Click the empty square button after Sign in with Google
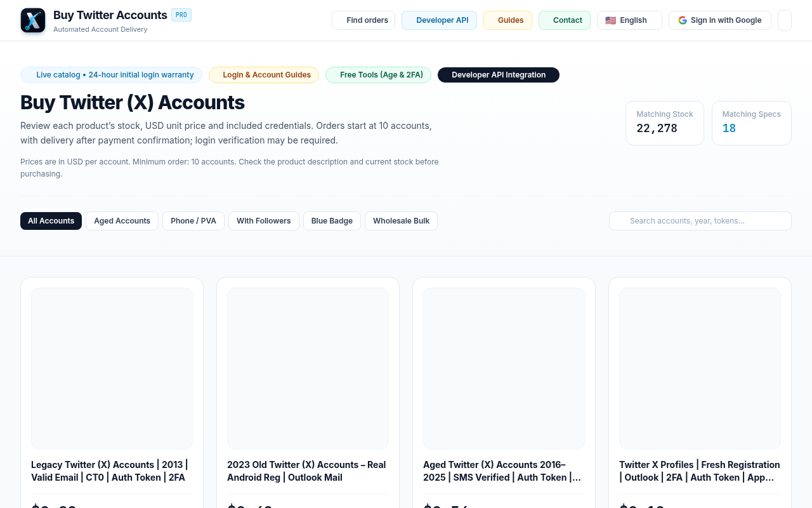Viewport: 812px width, 508px height. 785,20
